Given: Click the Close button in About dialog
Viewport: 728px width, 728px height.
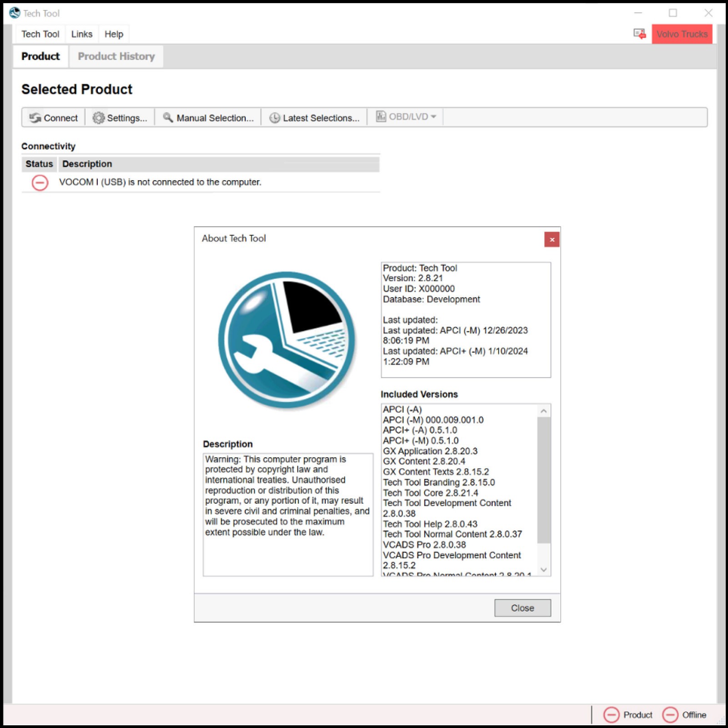Looking at the screenshot, I should [522, 608].
